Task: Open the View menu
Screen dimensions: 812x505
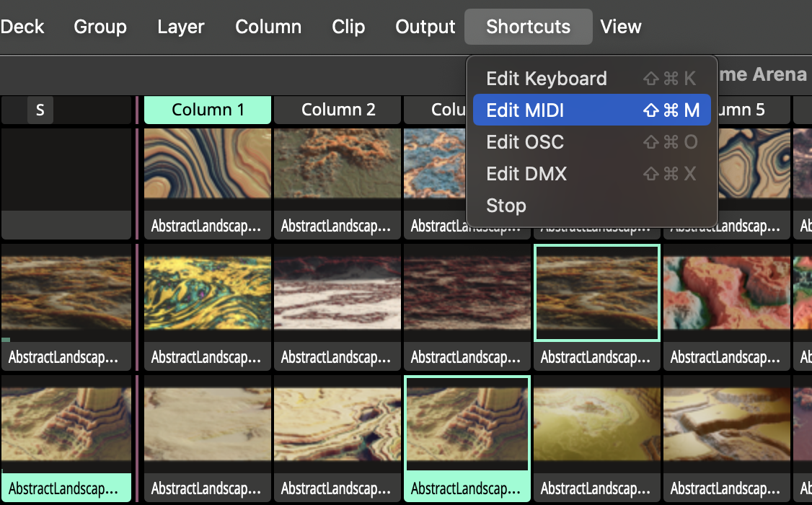Action: (621, 27)
